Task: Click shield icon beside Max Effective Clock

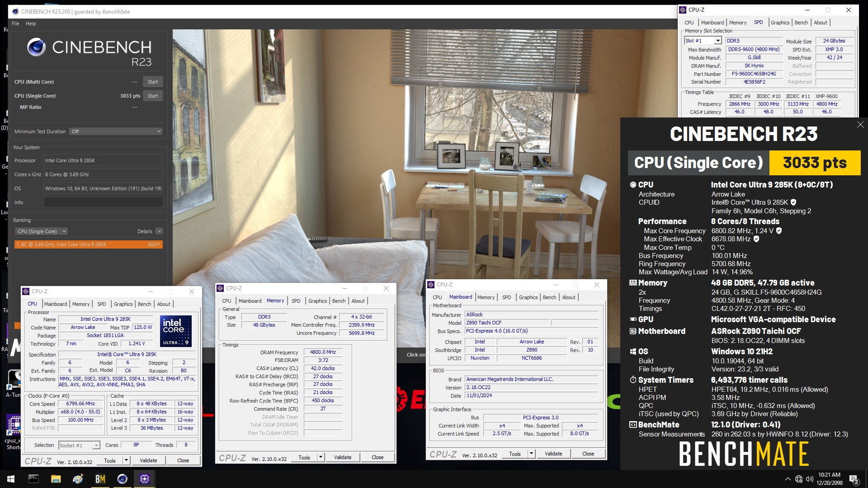Action: click(x=756, y=239)
